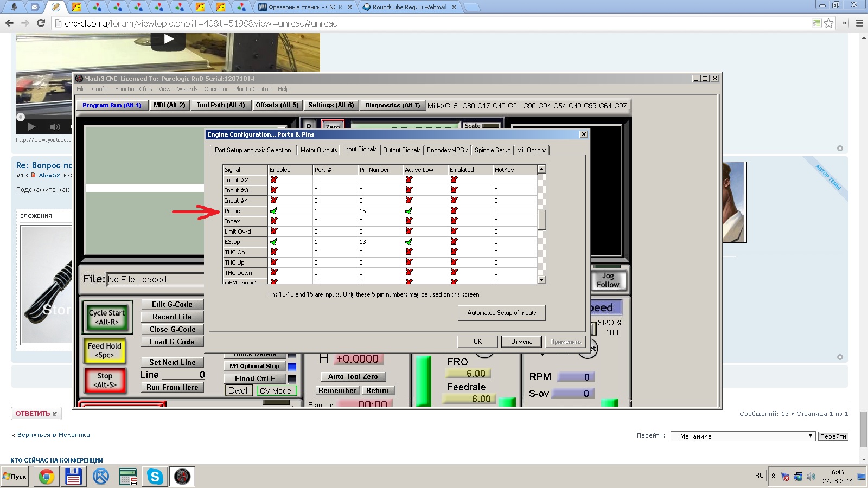
Task: Click the Load G-Code button
Action: point(172,342)
